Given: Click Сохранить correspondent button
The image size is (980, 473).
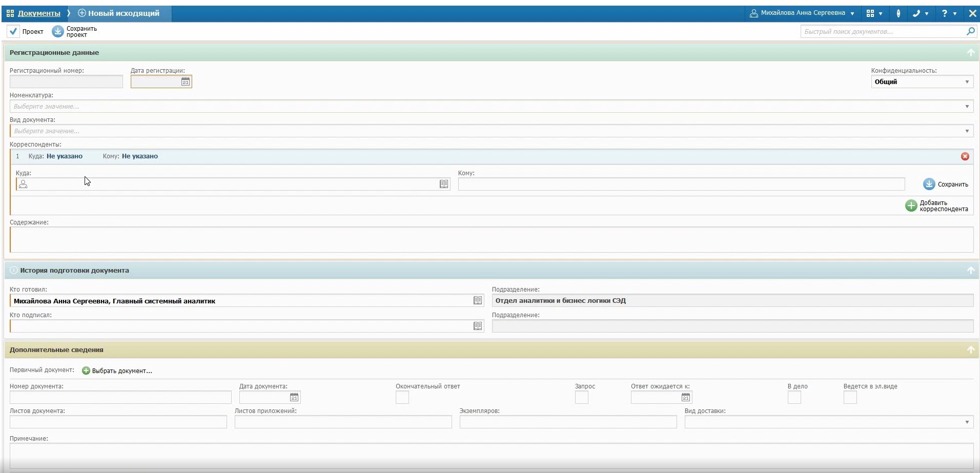Looking at the screenshot, I should point(946,184).
